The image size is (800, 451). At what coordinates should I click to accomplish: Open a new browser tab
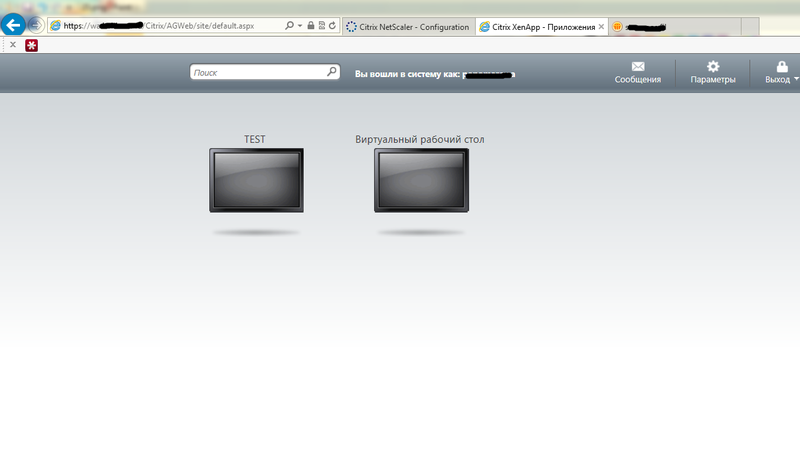click(750, 27)
